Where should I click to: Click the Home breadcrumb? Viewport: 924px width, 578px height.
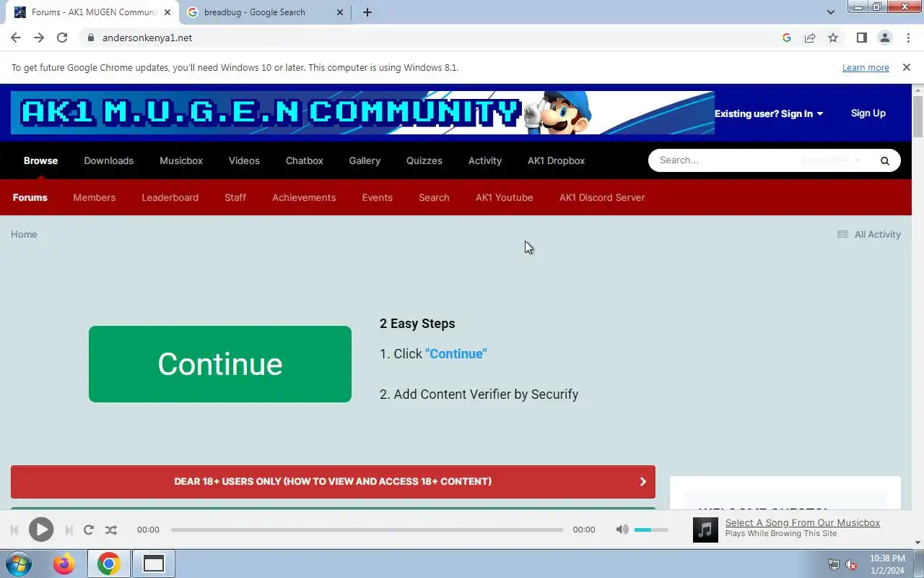tap(24, 234)
